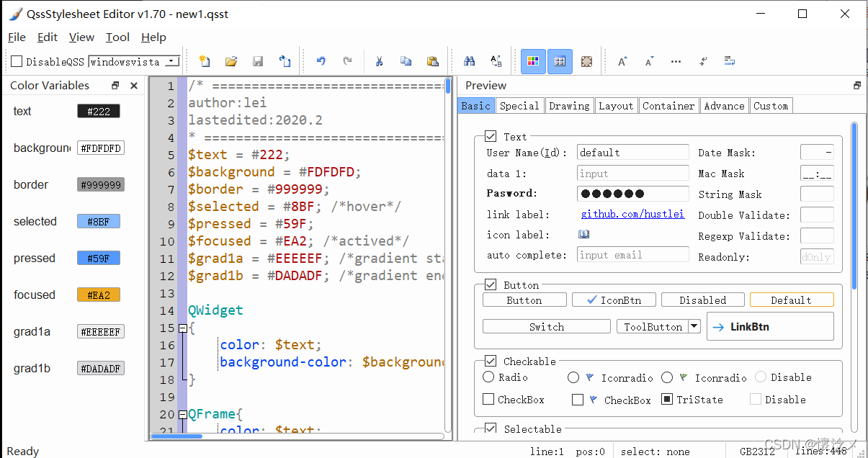Click the Replace A-B icon
Viewport: 868px width, 458px height.
tap(496, 62)
